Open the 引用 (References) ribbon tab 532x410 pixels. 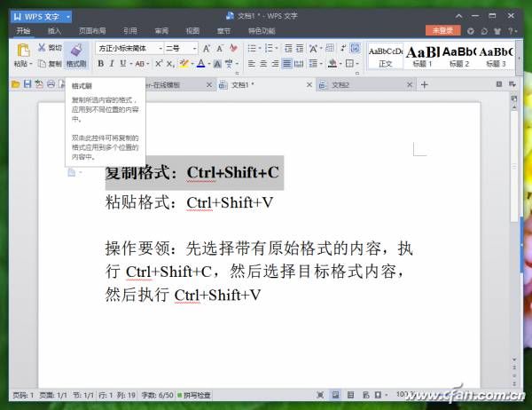click(130, 31)
